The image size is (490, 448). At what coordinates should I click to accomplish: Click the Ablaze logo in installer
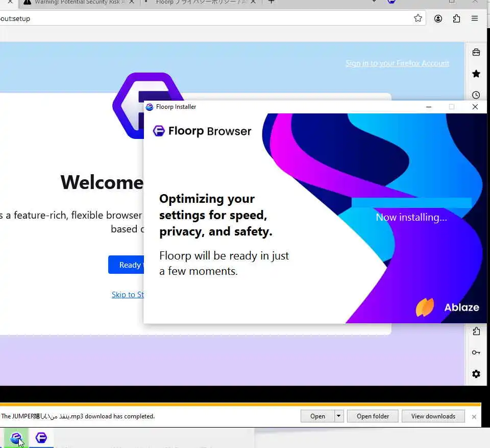[x=447, y=308]
